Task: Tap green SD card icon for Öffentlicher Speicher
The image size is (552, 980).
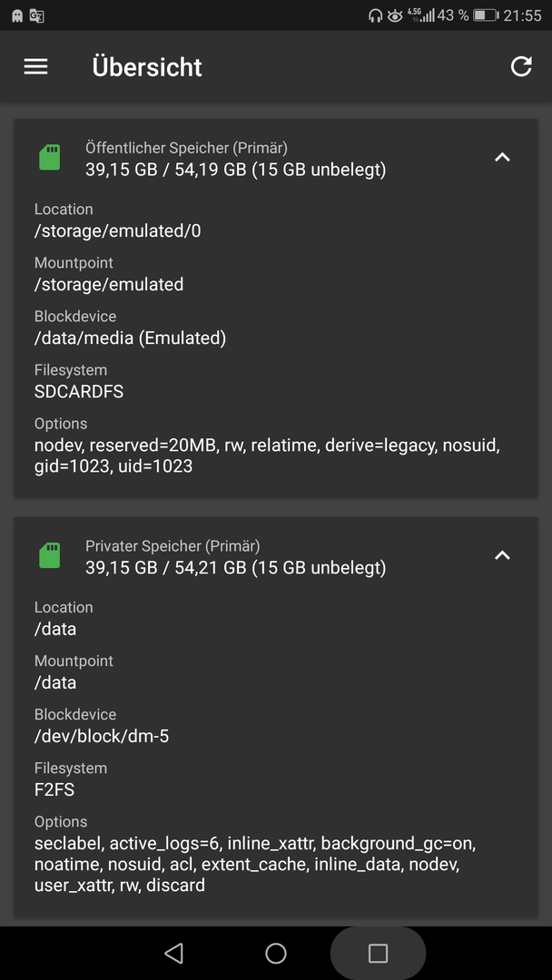Action: [49, 158]
